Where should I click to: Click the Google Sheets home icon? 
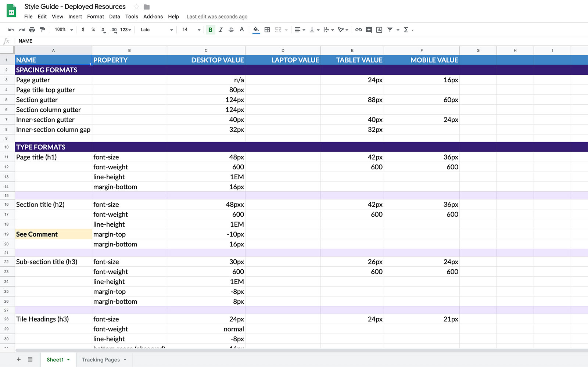coord(11,11)
